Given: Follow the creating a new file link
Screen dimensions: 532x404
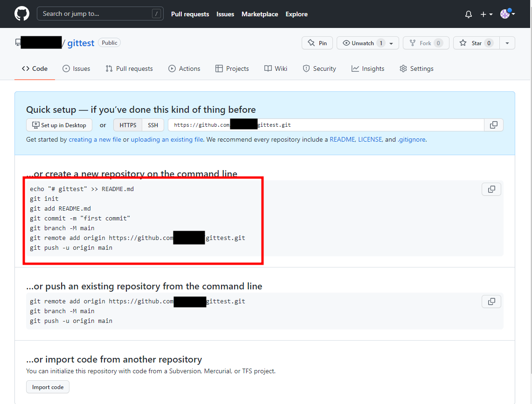Looking at the screenshot, I should click(x=95, y=139).
